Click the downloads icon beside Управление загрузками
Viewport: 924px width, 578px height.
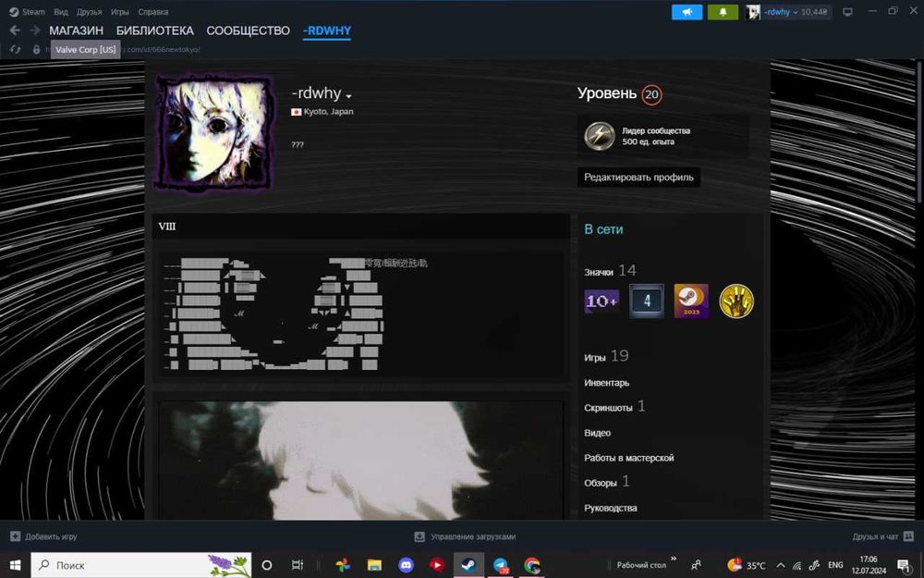(x=419, y=536)
